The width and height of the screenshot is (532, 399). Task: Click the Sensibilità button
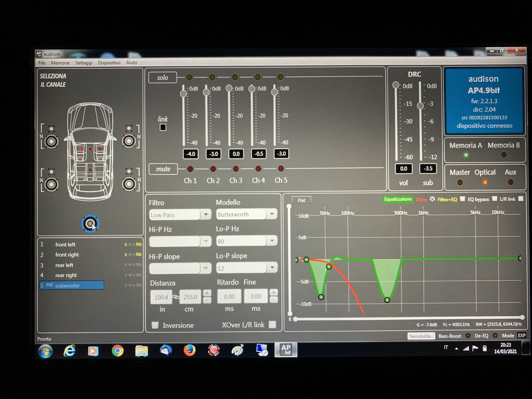421,336
